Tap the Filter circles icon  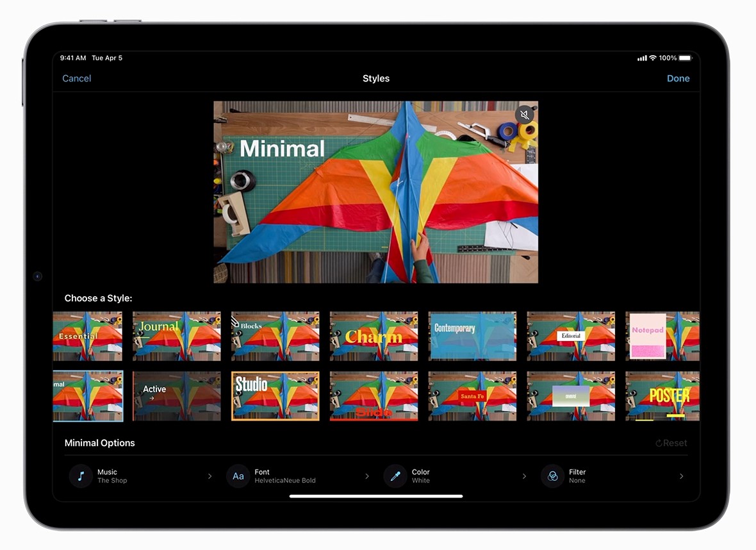(x=552, y=476)
